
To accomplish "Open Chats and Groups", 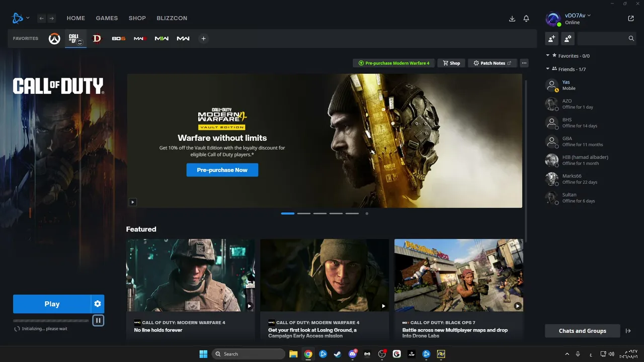I will click(583, 331).
